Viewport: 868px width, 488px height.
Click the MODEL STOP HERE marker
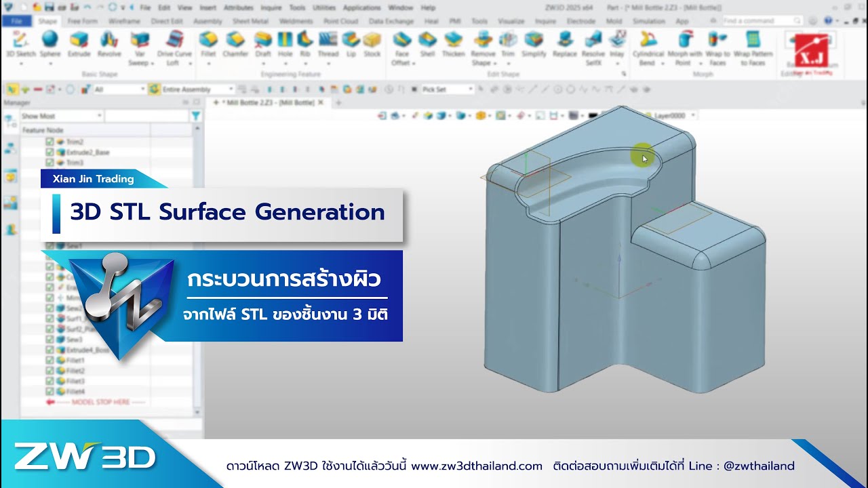point(97,402)
